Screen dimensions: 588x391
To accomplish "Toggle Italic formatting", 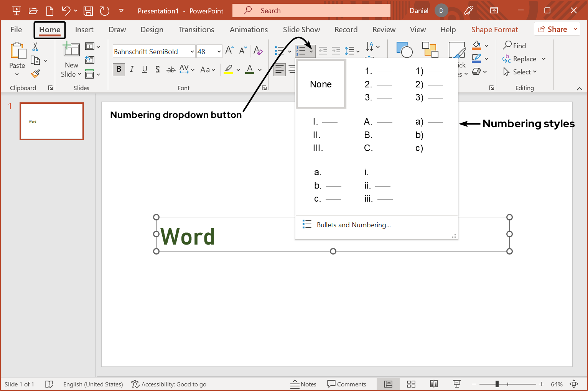I will [x=132, y=69].
